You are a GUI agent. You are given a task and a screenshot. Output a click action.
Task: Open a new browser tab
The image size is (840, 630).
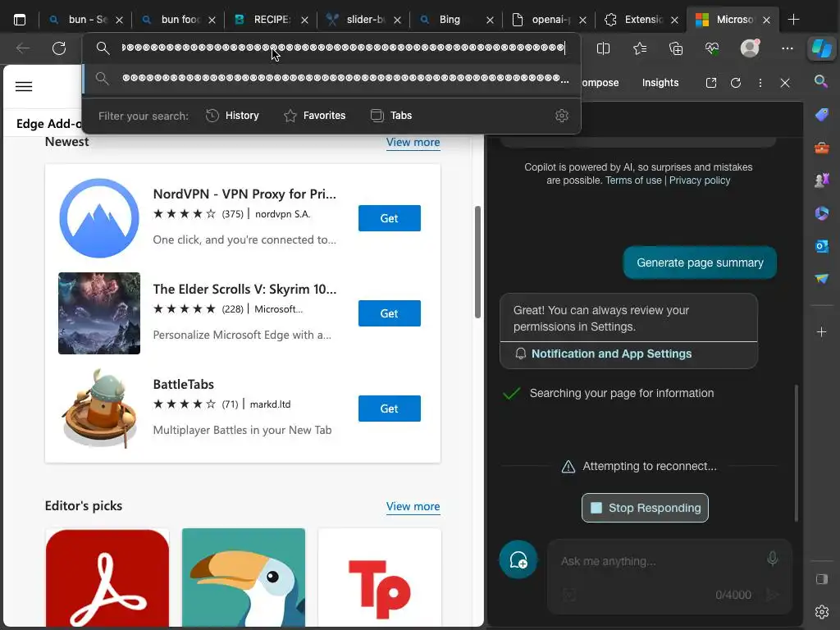coord(793,20)
